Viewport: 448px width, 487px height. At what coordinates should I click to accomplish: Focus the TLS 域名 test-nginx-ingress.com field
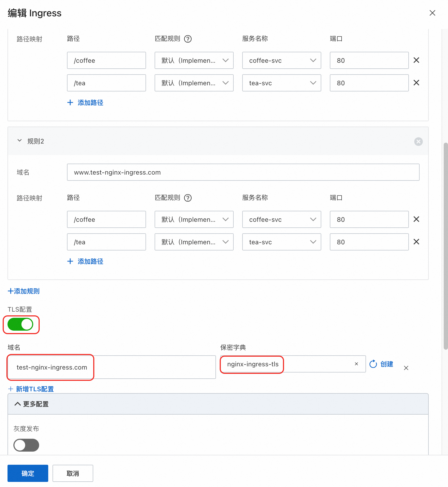(x=112, y=367)
